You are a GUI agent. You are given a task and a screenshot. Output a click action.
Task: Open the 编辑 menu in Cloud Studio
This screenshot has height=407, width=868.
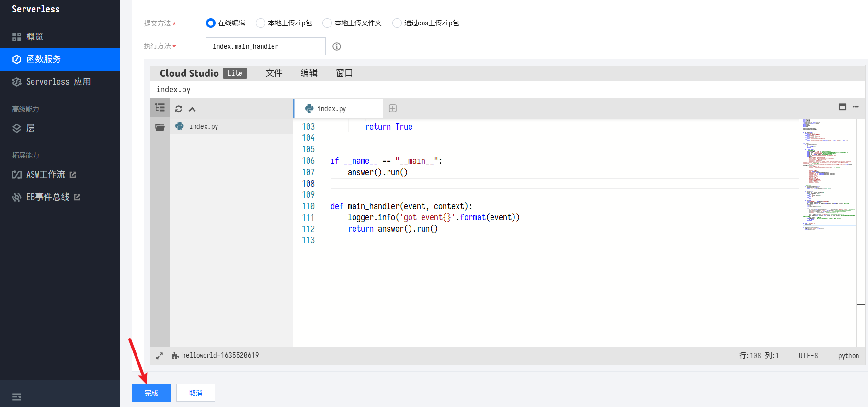[x=309, y=73]
